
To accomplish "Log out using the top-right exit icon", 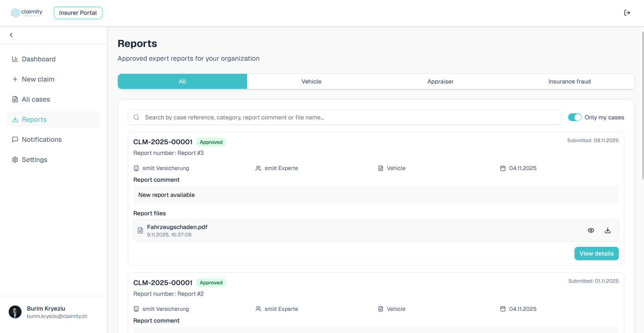I will pyautogui.click(x=627, y=13).
